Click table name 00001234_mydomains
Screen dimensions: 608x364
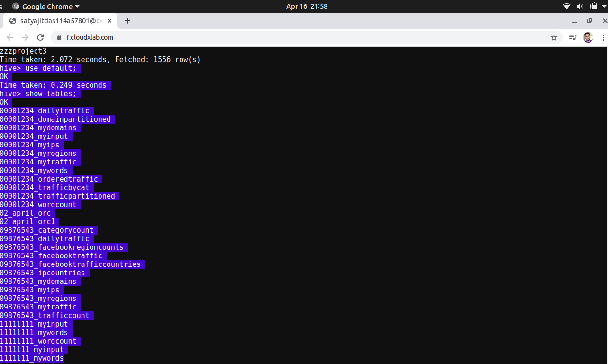coord(38,128)
